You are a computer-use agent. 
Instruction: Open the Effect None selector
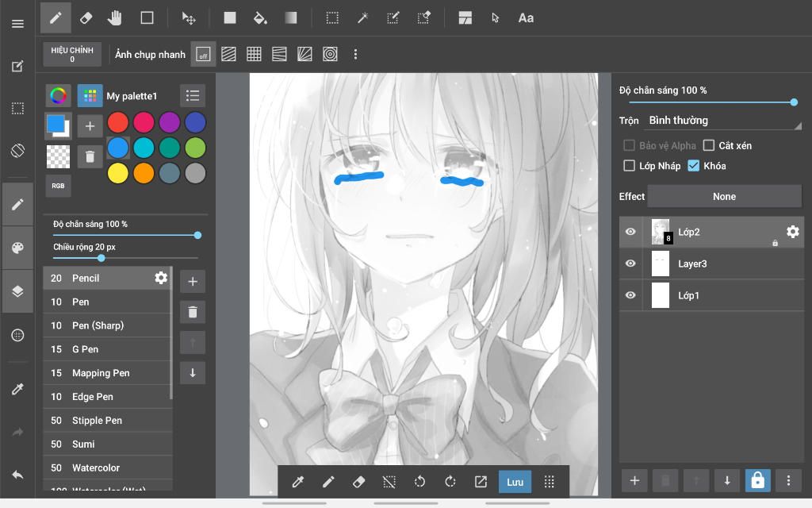724,197
